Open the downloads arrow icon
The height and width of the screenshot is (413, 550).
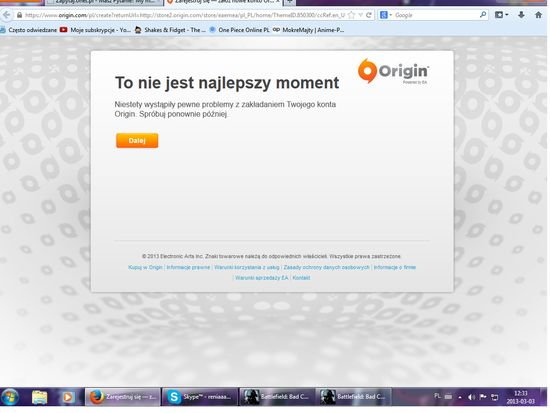click(521, 15)
